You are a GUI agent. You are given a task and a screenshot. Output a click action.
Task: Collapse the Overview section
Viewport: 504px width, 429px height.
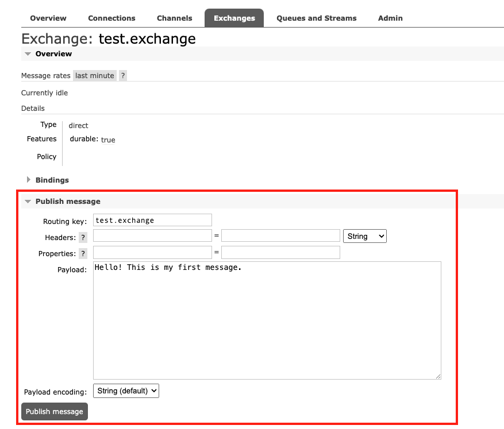(x=53, y=54)
